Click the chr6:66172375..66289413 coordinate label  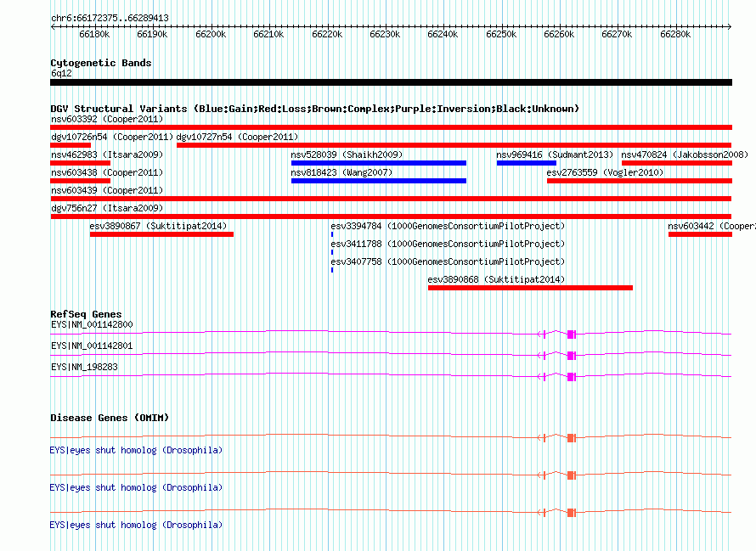coord(110,18)
